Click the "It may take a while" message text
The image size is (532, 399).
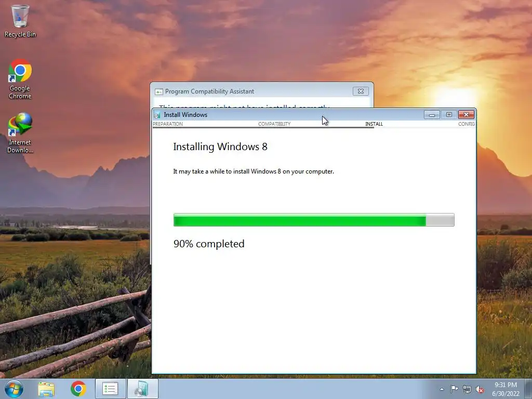tap(254, 171)
